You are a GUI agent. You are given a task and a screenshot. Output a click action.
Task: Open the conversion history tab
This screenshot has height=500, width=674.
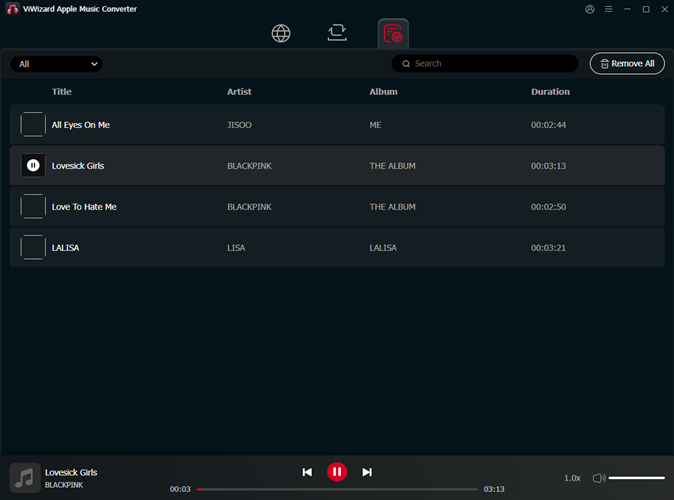[393, 34]
